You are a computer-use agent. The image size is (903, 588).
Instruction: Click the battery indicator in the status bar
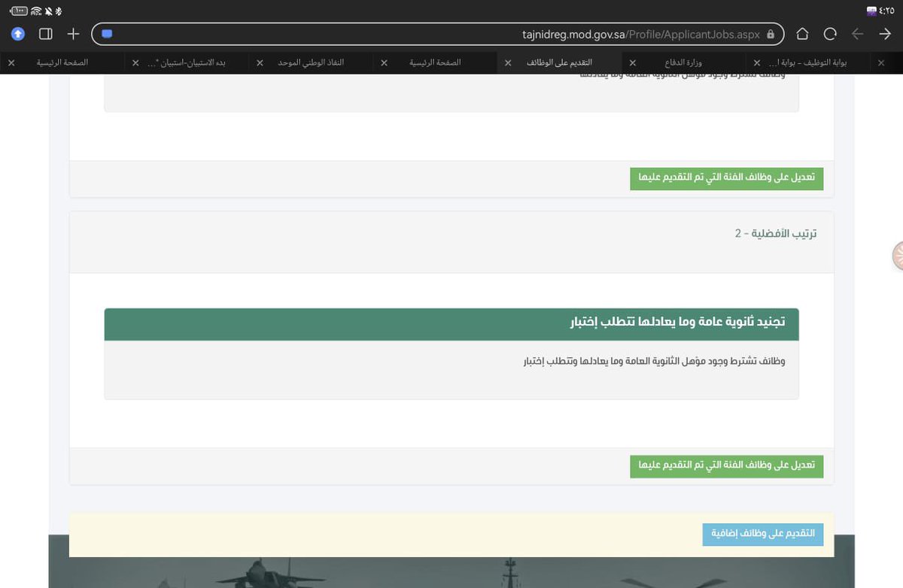click(19, 11)
